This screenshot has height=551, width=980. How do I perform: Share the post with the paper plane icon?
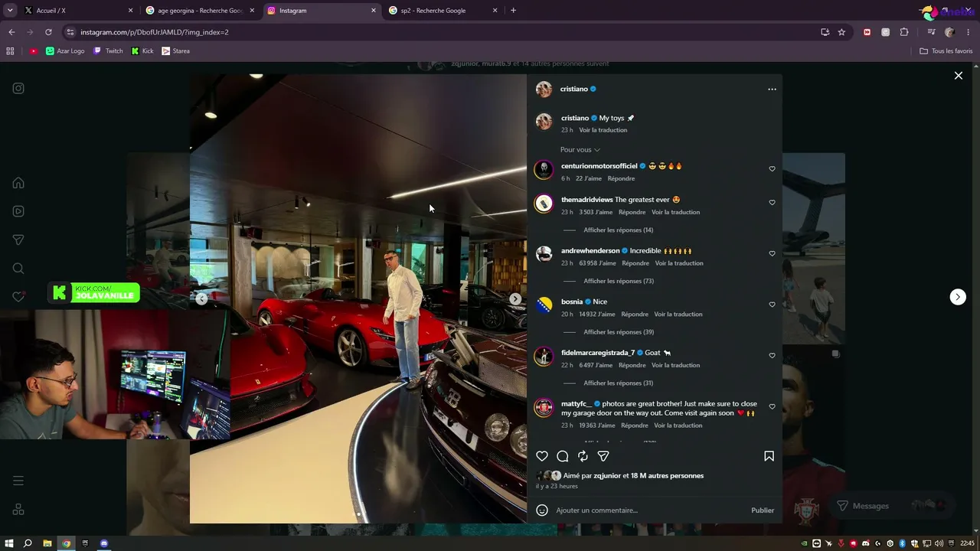pos(603,456)
